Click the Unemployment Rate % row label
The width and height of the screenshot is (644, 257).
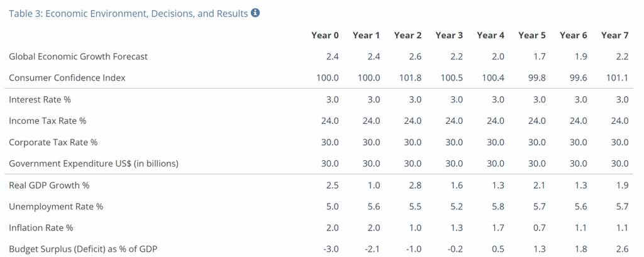point(56,207)
